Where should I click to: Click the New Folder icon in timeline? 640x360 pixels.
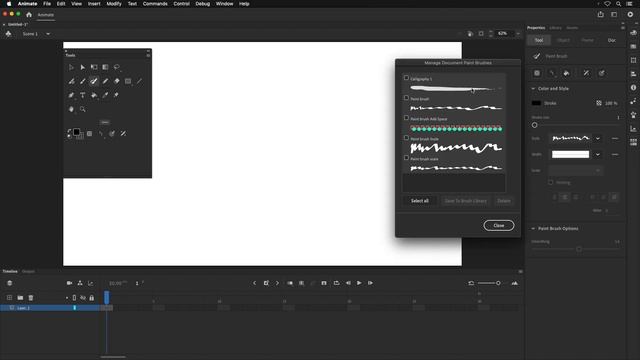(20, 298)
